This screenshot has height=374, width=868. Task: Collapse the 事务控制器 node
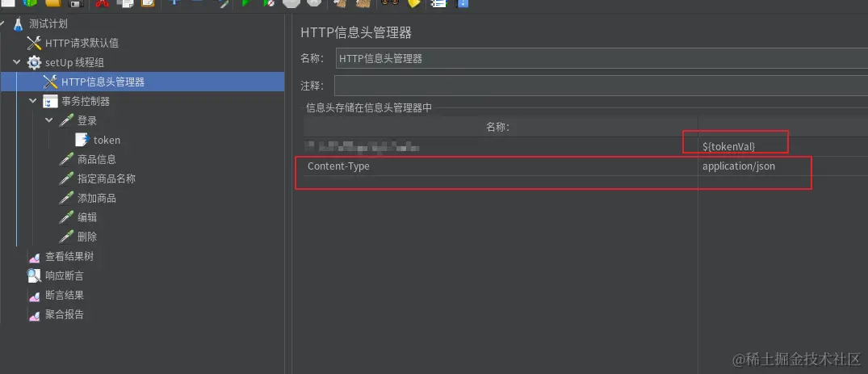pos(33,102)
